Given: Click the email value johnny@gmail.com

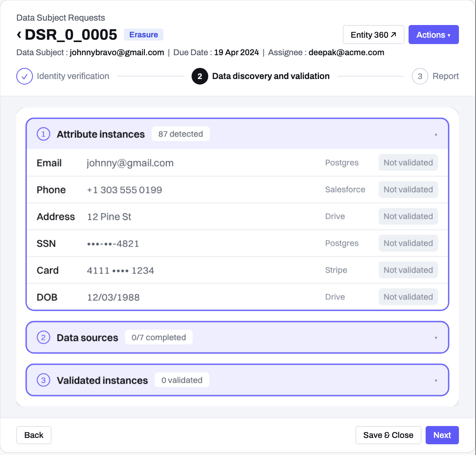Looking at the screenshot, I should coord(130,163).
